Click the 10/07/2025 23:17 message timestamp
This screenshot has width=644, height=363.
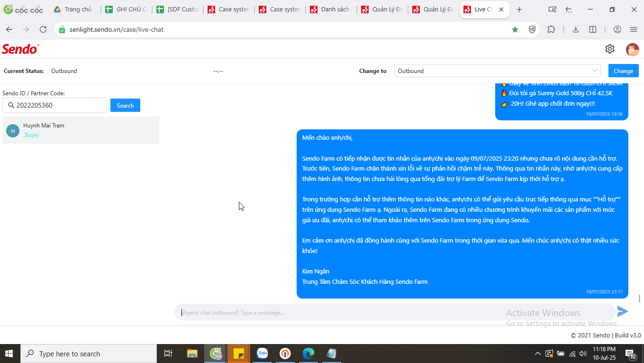pos(604,292)
